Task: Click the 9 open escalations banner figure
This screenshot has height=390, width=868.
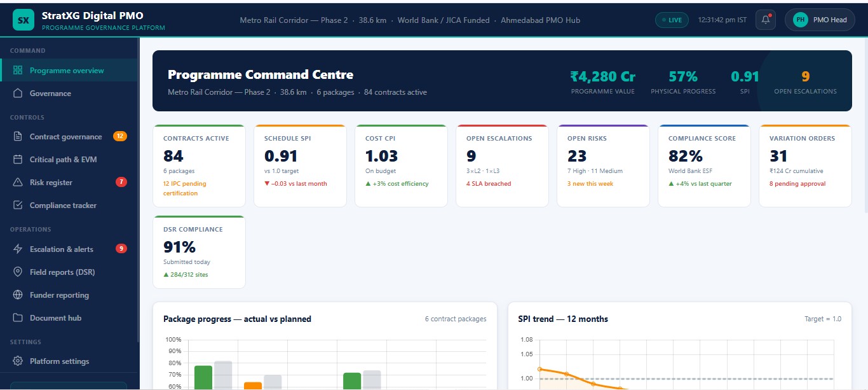Action: click(x=805, y=77)
